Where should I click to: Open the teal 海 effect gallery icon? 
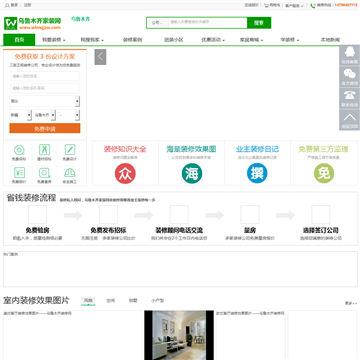point(192,173)
